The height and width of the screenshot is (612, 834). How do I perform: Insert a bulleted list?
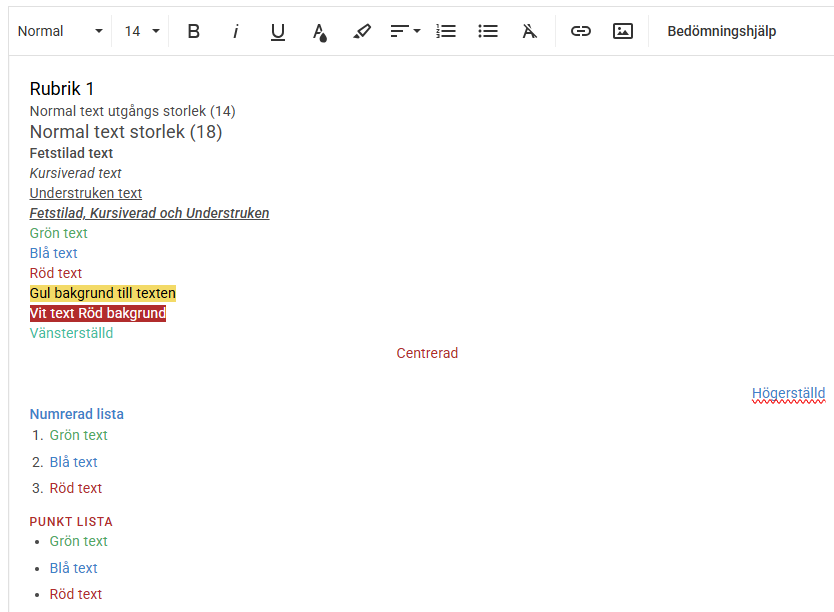(488, 31)
